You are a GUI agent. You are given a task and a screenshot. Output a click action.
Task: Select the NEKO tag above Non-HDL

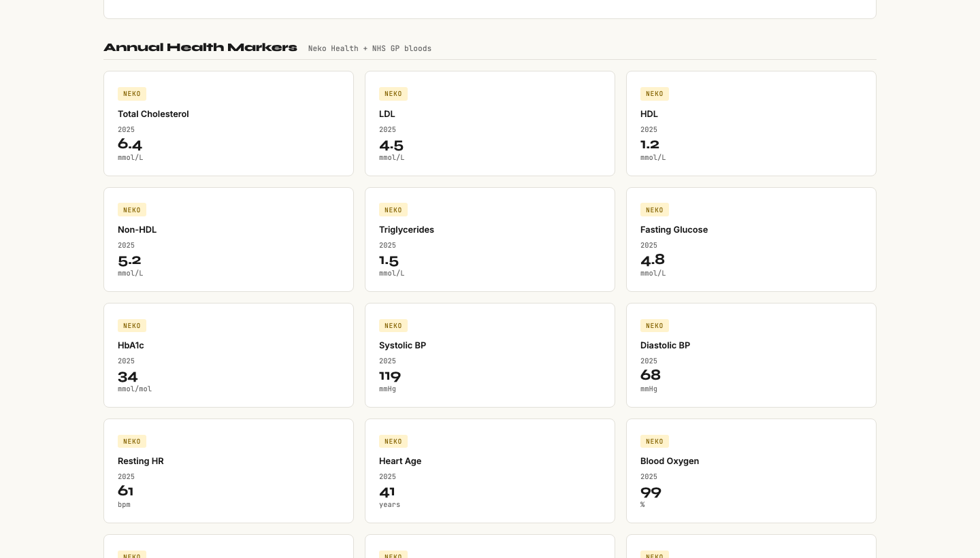(132, 210)
